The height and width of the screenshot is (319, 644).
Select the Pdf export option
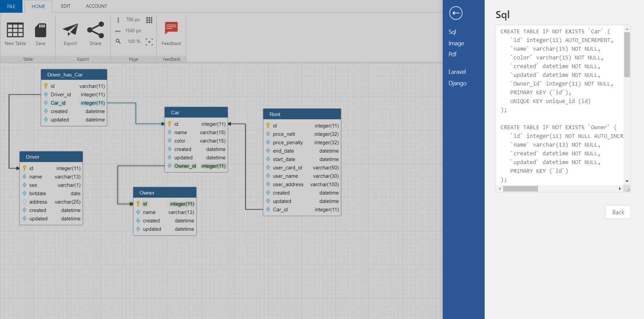452,54
